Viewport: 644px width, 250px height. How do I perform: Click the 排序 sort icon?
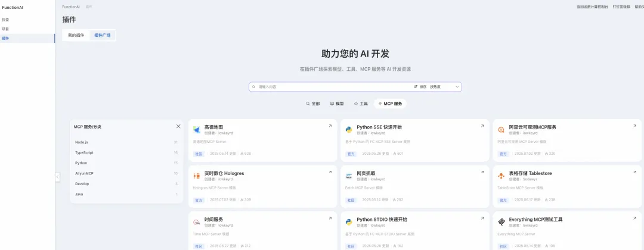(x=416, y=87)
